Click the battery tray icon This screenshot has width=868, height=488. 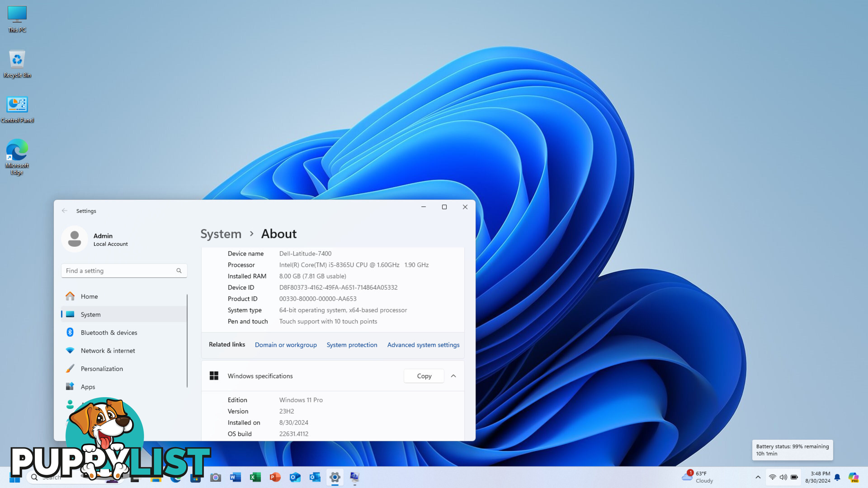point(794,477)
